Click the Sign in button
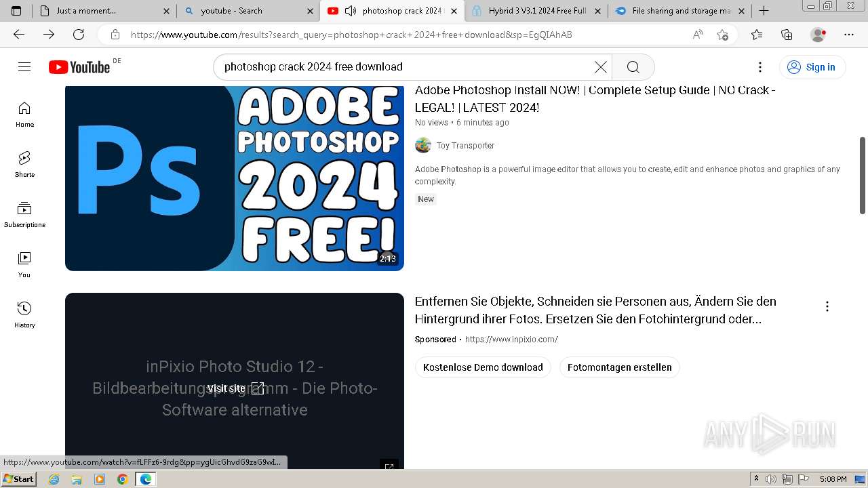Image resolution: width=868 pixels, height=488 pixels. click(812, 66)
